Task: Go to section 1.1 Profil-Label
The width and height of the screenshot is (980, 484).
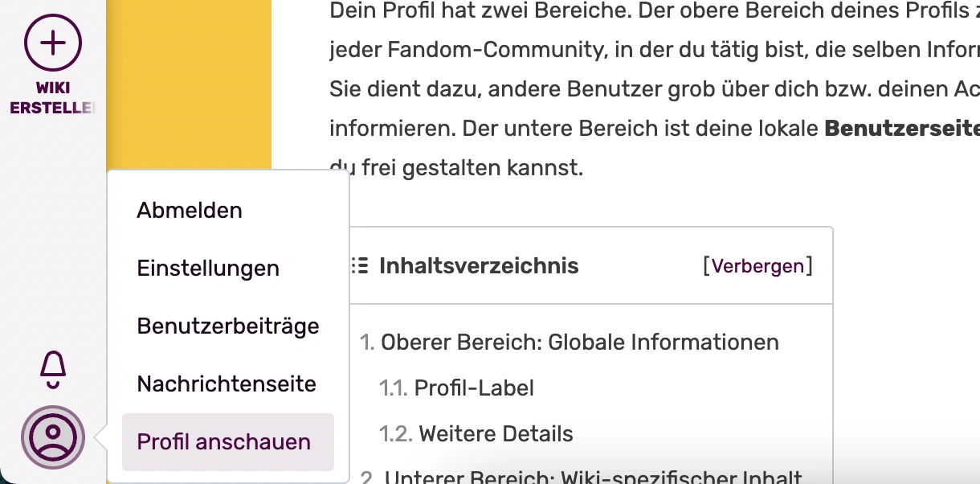Action: (474, 388)
